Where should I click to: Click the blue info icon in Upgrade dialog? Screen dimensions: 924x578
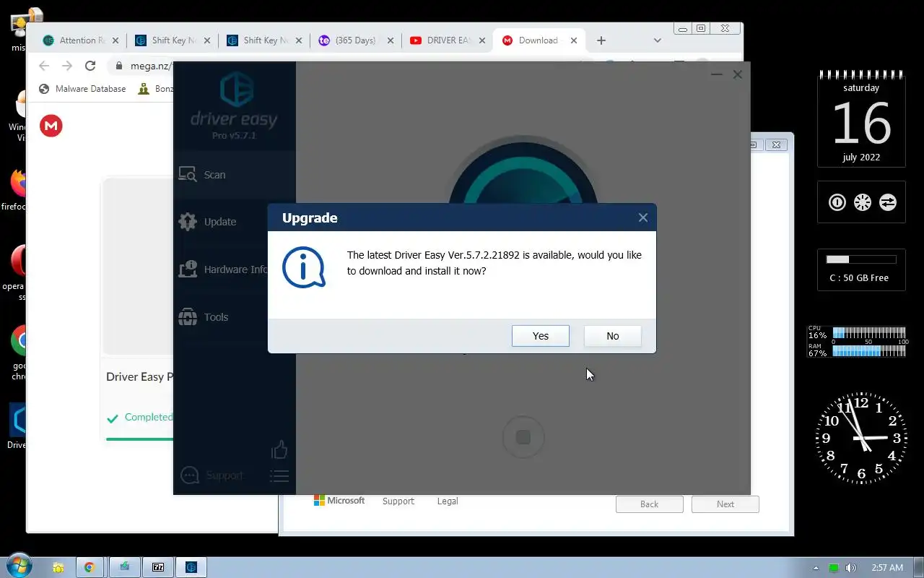(x=303, y=267)
